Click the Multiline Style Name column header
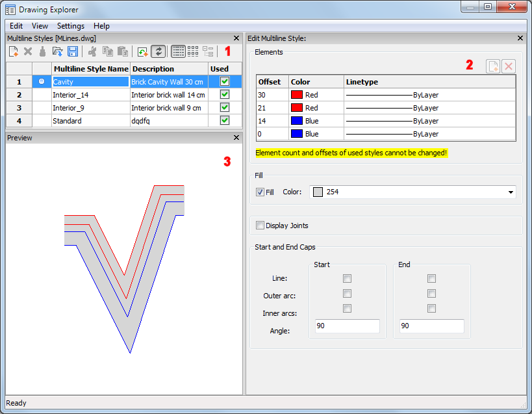Image resolution: width=532 pixels, height=414 pixels. [90, 69]
